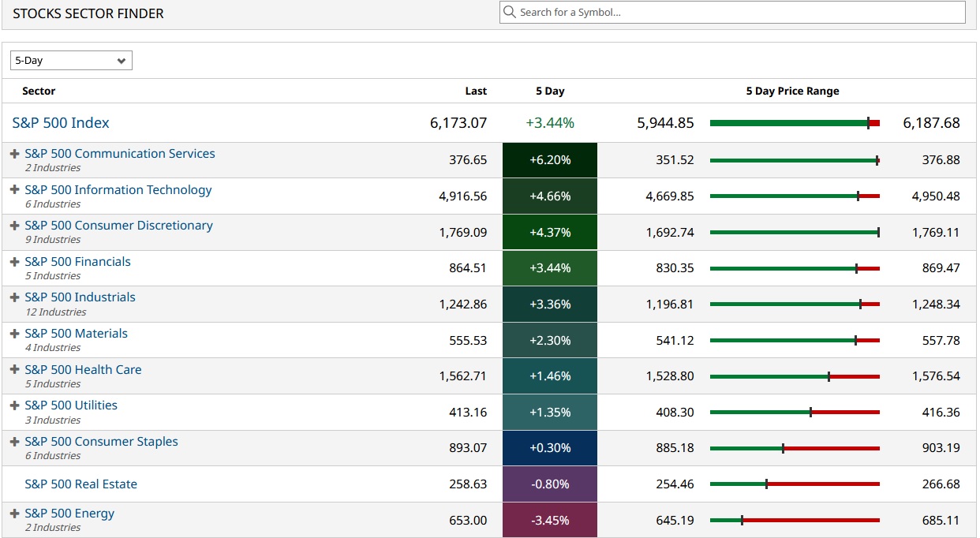Sort by the 5 Day column header
The height and width of the screenshot is (538, 980).
coord(550,92)
